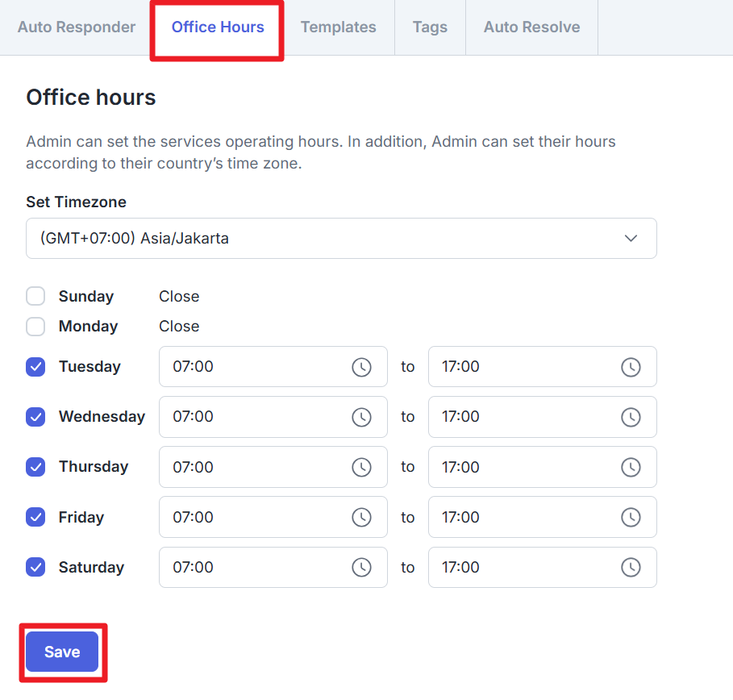Image resolution: width=733 pixels, height=700 pixels.
Task: Open the Set Timezone dropdown
Action: tap(340, 238)
